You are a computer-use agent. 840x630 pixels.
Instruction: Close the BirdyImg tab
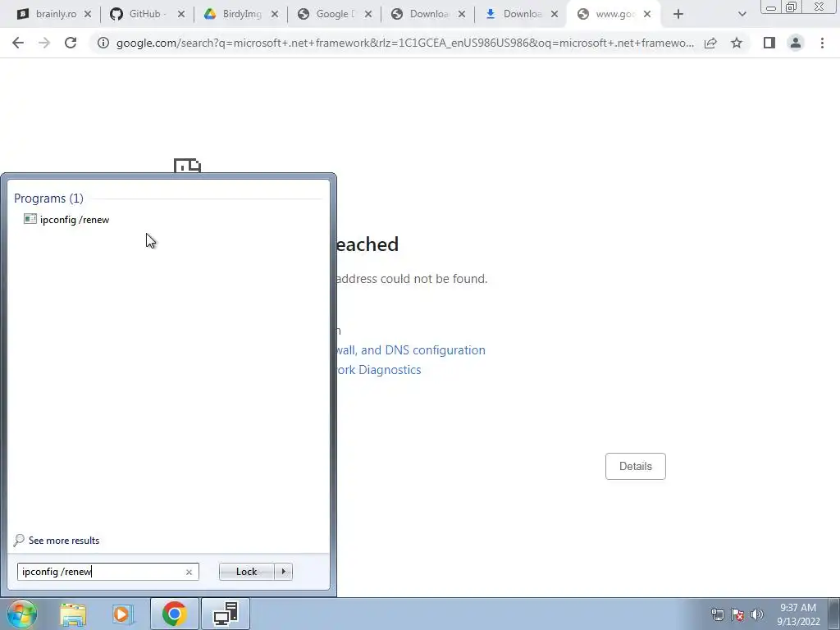coord(275,15)
